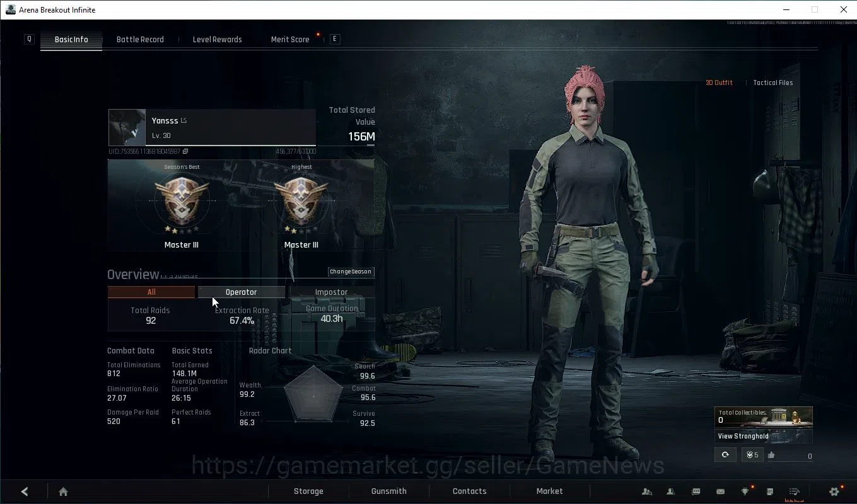Click the medal button showing 5
This screenshot has height=504, width=857.
[752, 455]
